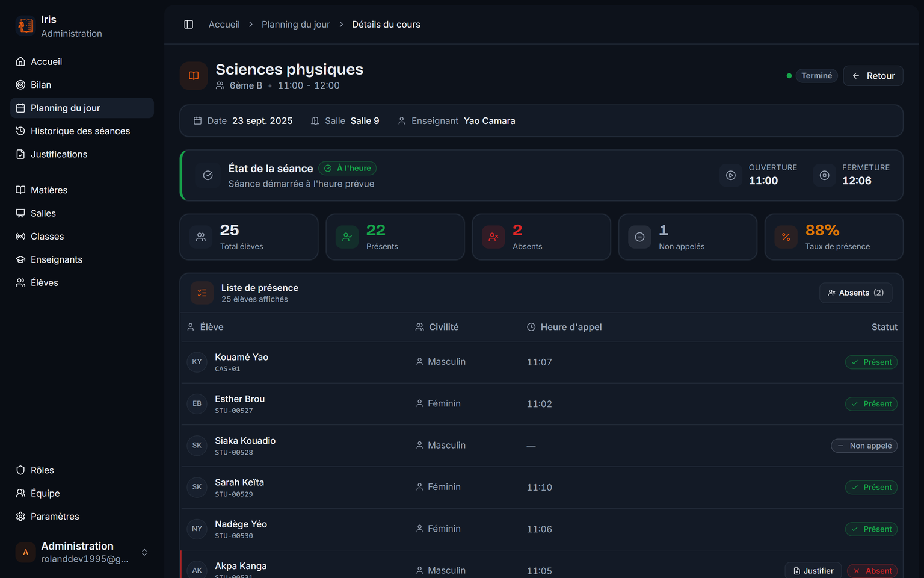Click the green Présents icon
924x578 pixels.
[347, 237]
